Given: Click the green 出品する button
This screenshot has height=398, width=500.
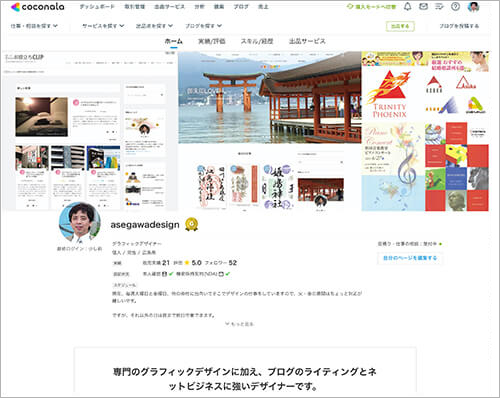Looking at the screenshot, I should click(x=400, y=26).
